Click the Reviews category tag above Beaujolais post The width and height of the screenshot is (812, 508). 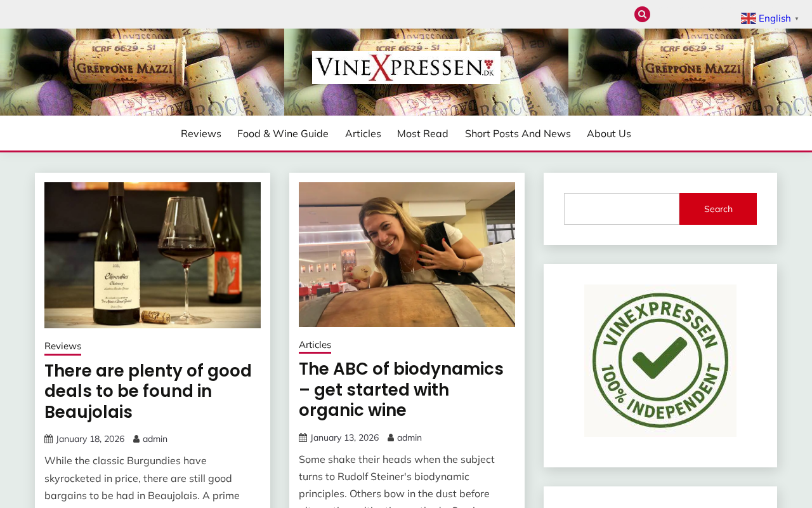63,347
